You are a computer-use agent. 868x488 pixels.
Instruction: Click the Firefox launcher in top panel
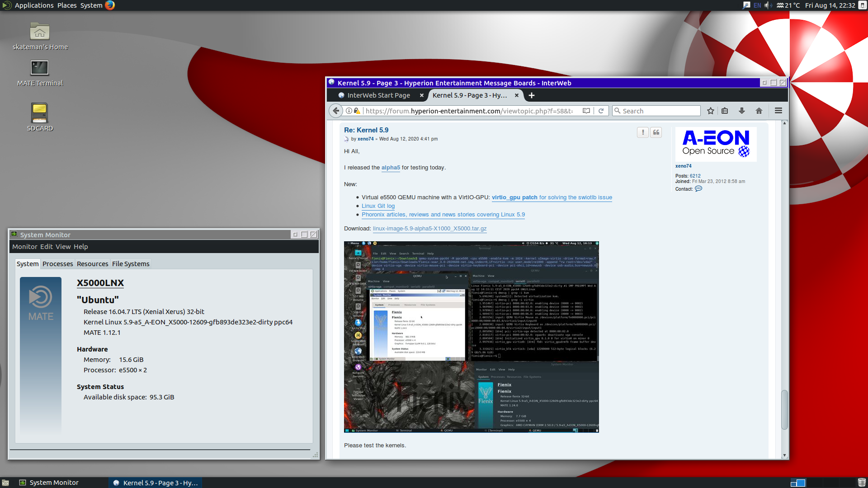coord(110,5)
